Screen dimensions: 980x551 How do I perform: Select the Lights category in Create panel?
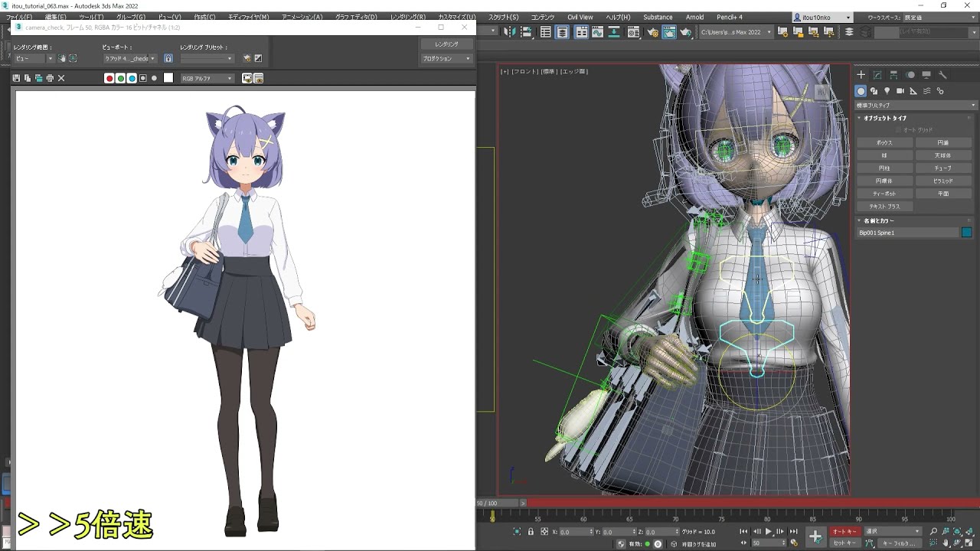point(887,91)
